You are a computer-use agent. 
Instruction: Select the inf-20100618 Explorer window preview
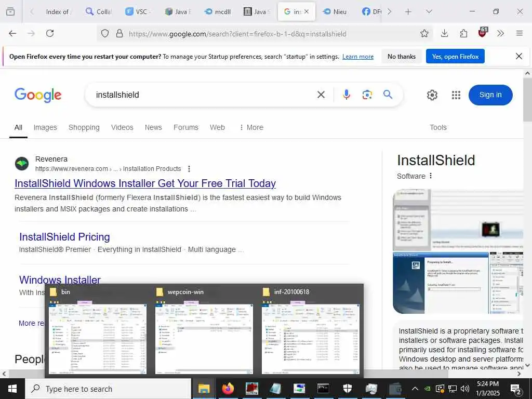[311, 331]
